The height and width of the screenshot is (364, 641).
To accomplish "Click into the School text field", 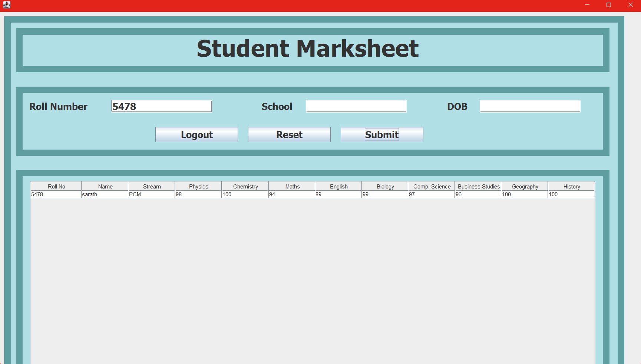I will tap(356, 106).
